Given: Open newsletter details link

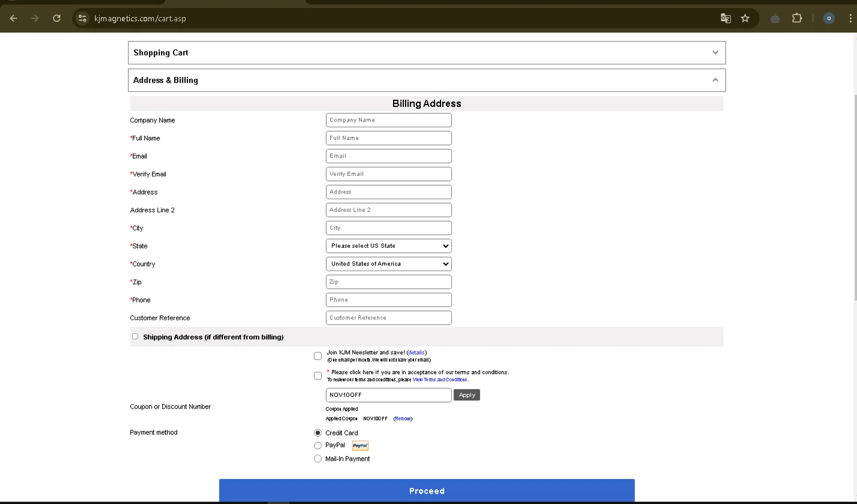Looking at the screenshot, I should [x=417, y=353].
